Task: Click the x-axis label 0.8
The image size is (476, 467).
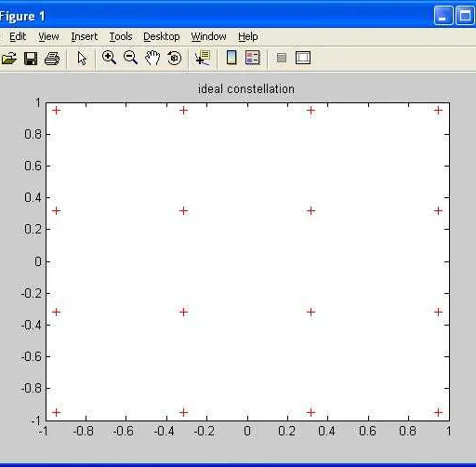Action: click(407, 431)
